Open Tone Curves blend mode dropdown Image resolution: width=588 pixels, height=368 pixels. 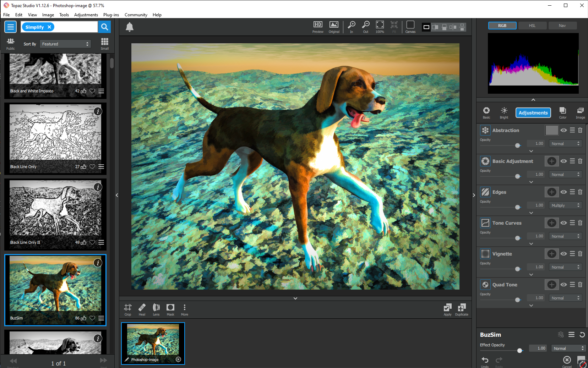[566, 236]
